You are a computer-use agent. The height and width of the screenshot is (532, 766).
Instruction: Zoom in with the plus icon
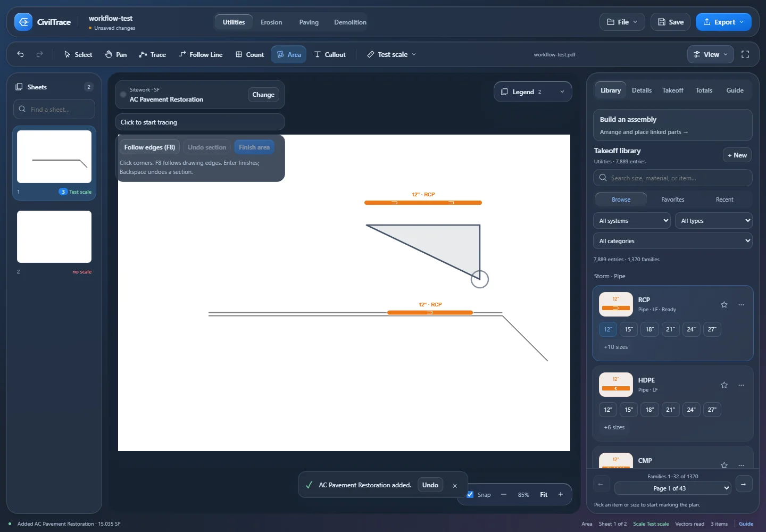click(561, 495)
